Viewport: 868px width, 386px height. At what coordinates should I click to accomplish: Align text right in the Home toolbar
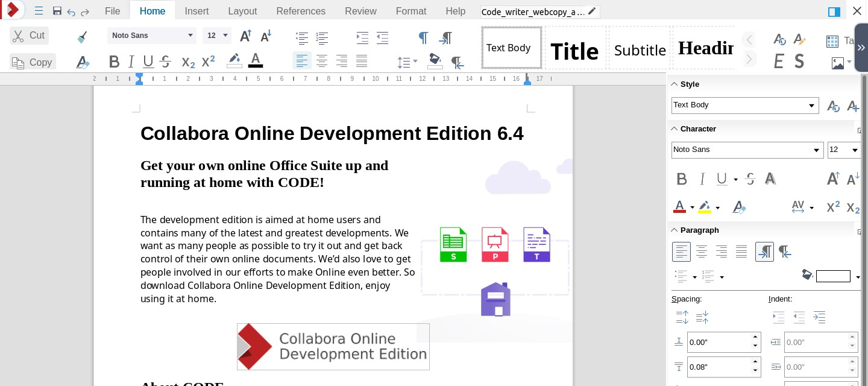click(x=342, y=61)
